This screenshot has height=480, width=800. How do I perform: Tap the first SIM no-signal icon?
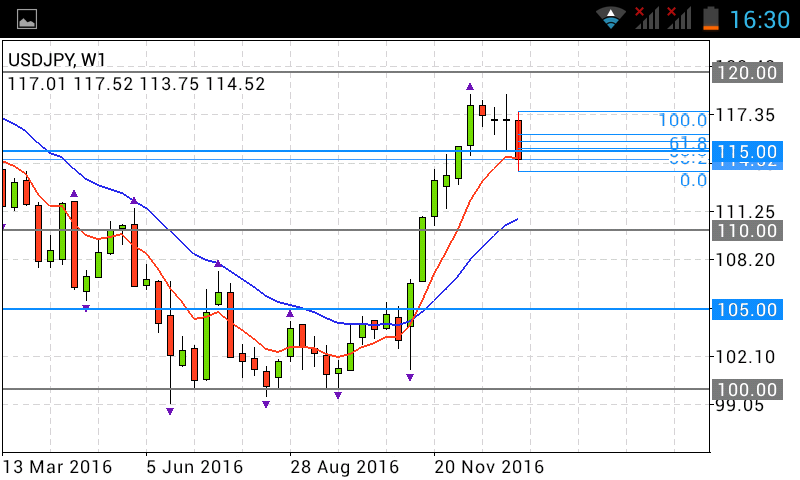[x=646, y=18]
